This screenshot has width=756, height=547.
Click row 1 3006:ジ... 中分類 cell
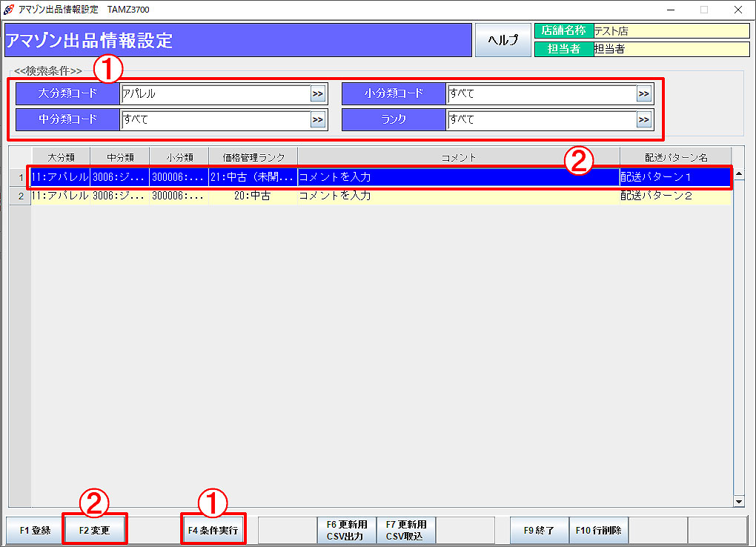click(x=120, y=177)
